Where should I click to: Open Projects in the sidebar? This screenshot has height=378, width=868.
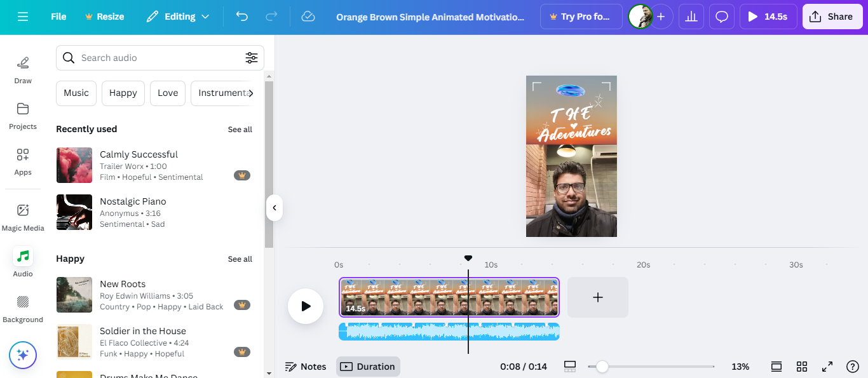23,115
